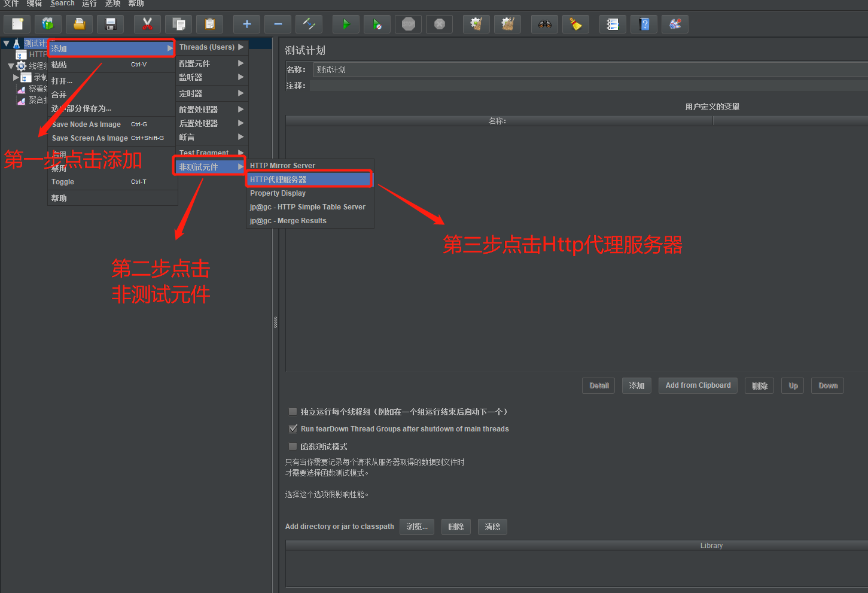868x593 pixels.
Task: Click Save Node As Image in context menu
Action: tap(112, 124)
